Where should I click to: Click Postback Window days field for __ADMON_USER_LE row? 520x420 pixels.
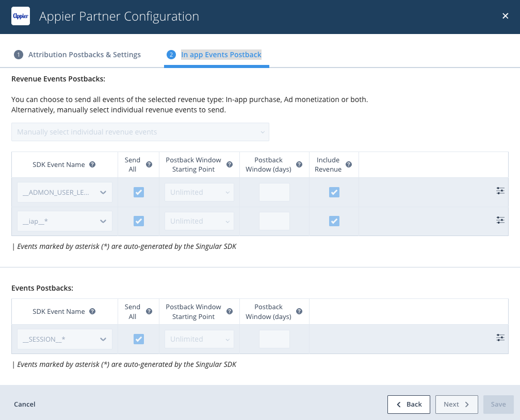pyautogui.click(x=274, y=192)
